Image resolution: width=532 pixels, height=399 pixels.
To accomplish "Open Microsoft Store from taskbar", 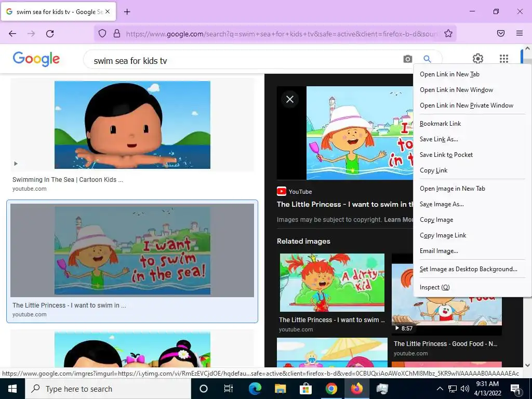I will tap(305, 389).
